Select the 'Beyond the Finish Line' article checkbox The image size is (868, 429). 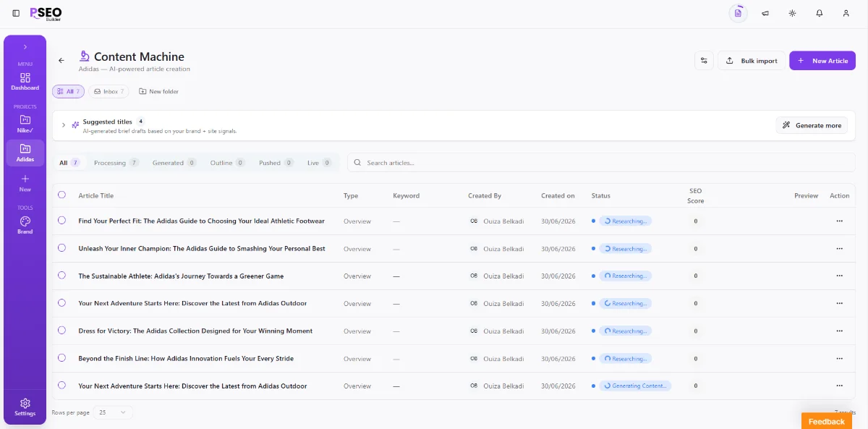[61, 358]
